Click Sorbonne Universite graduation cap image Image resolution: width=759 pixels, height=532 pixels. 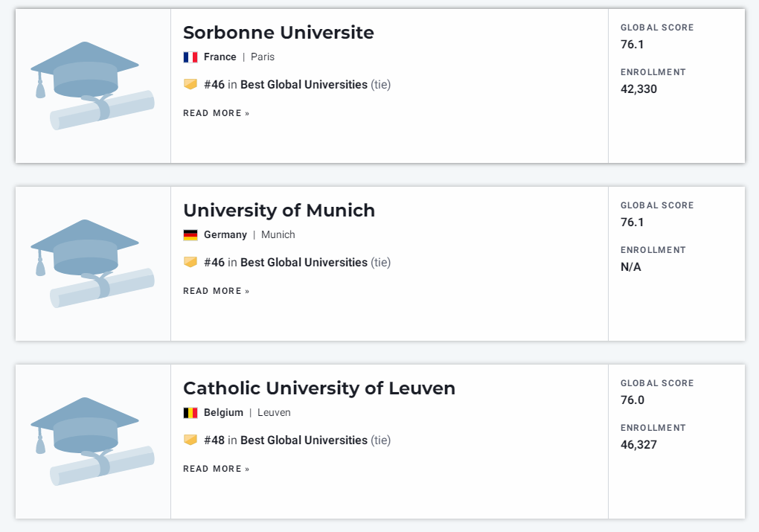coord(92,86)
